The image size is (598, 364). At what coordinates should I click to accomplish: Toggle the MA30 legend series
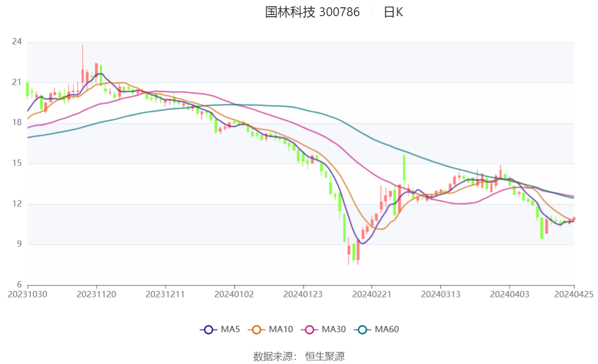pyautogui.click(x=324, y=329)
